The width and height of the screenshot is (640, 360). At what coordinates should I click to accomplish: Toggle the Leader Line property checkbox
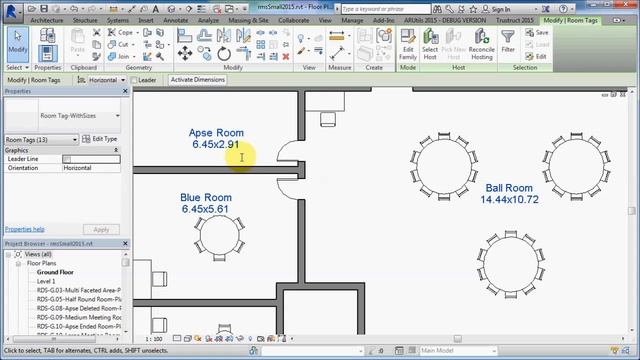(67, 159)
